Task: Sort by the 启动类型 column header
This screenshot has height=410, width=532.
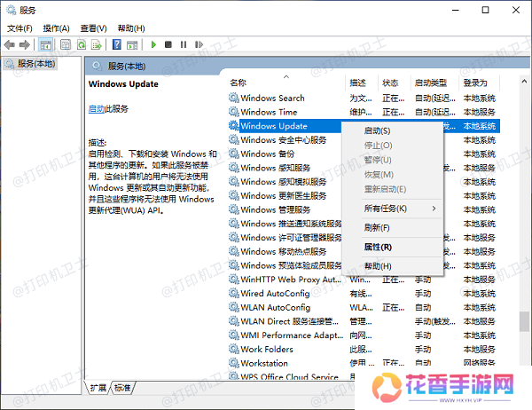Action: pyautogui.click(x=430, y=83)
